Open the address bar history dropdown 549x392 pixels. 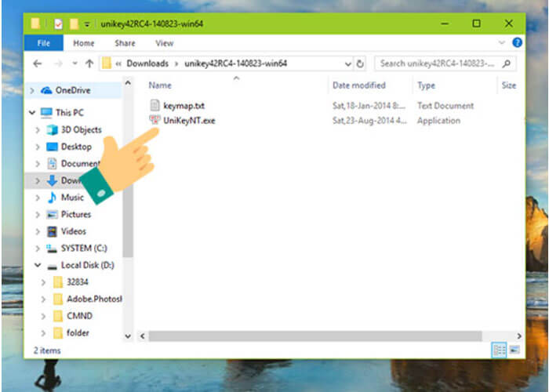click(x=349, y=64)
